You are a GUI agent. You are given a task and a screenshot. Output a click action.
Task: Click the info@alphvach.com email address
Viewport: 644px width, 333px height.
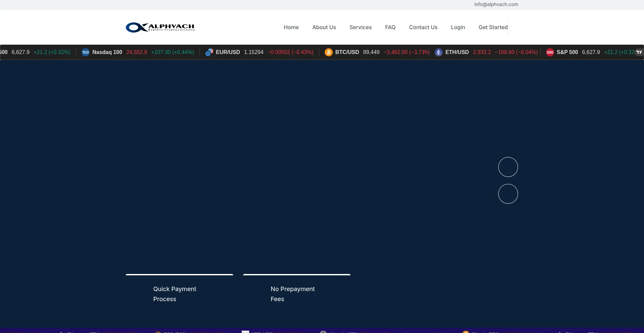(496, 4)
